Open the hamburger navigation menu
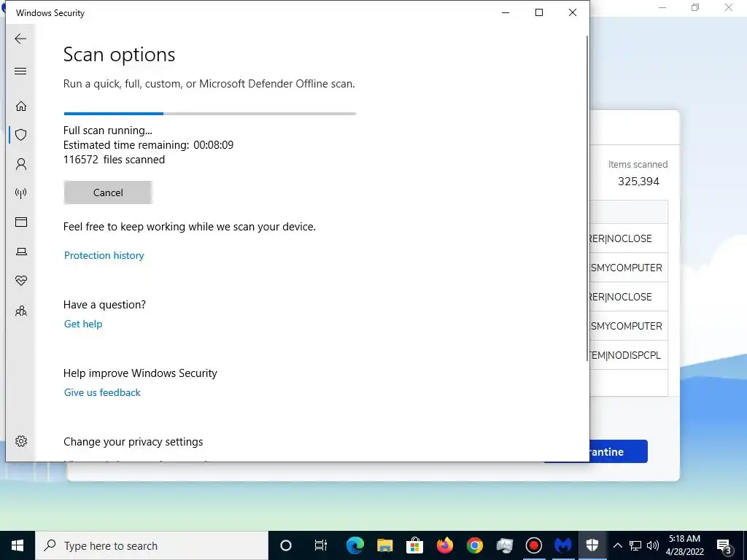747x560 pixels. pos(20,71)
